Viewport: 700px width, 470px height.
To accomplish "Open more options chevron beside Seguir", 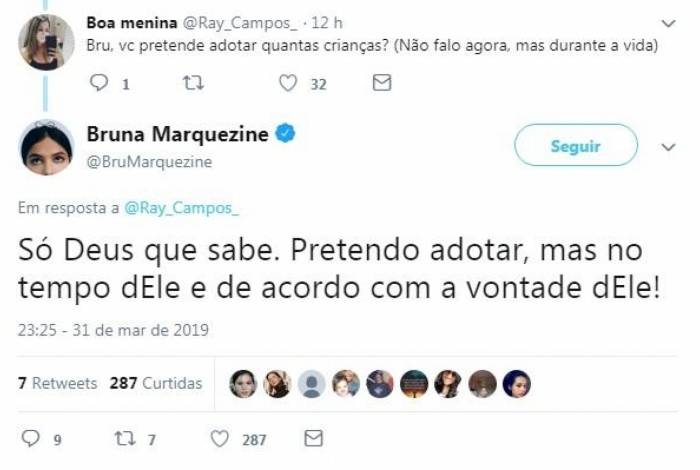I will pos(669,147).
